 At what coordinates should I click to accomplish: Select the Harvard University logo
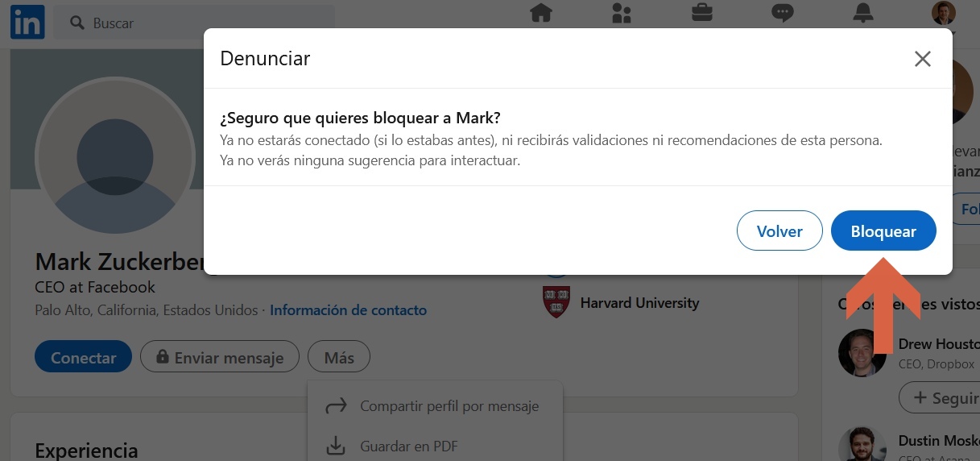click(556, 302)
